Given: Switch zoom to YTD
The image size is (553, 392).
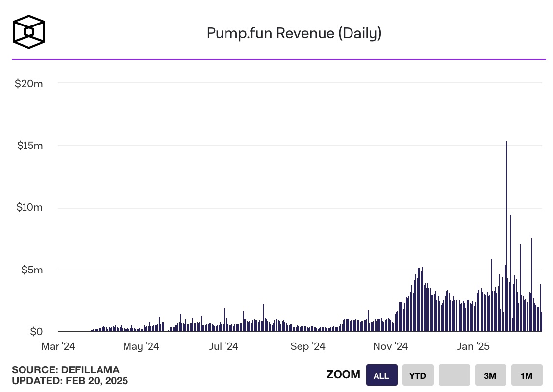Looking at the screenshot, I should [418, 375].
